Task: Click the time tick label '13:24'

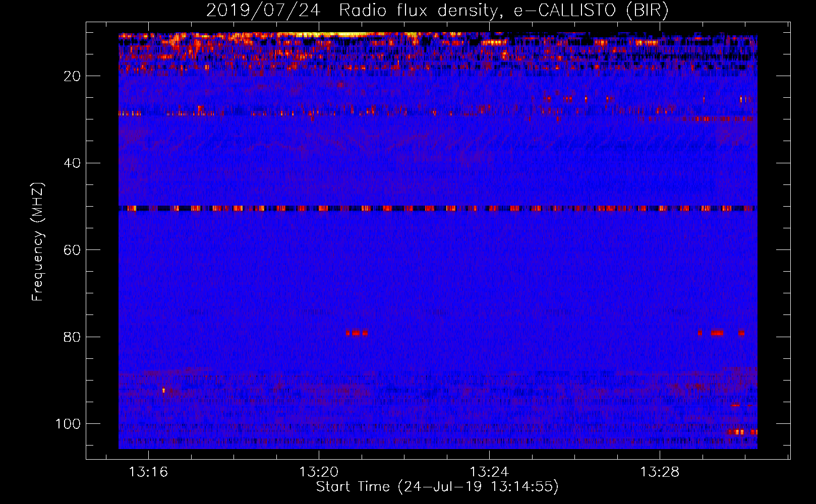Action: pos(489,472)
